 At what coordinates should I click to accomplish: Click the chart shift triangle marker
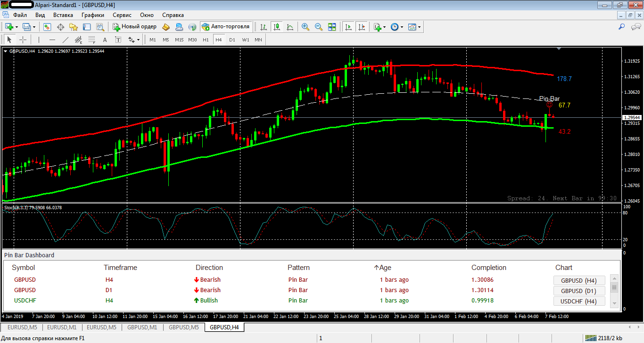pyautogui.click(x=559, y=49)
